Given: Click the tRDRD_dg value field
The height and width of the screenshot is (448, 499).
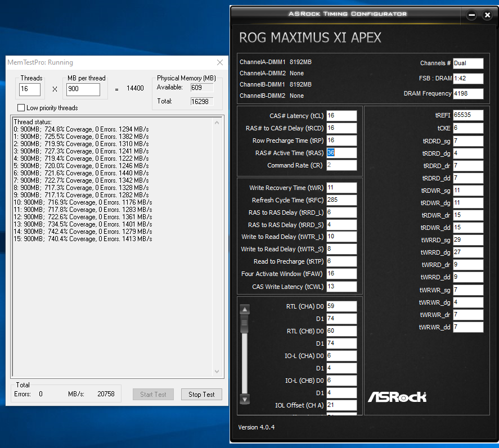Looking at the screenshot, I should (468, 153).
